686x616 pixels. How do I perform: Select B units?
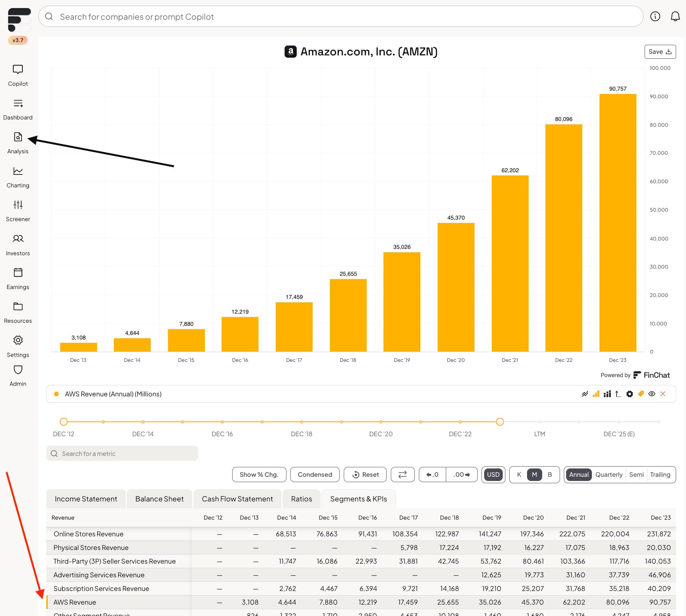550,475
